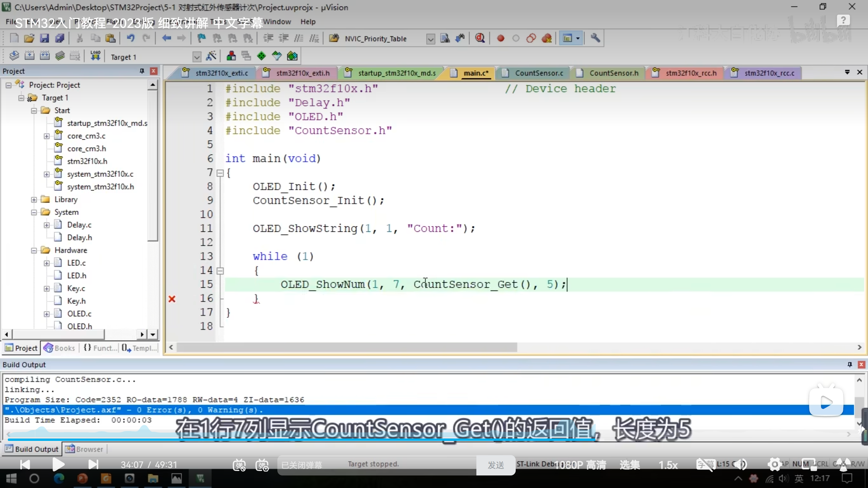The image size is (868, 488).
Task: Switch to CountSensor.c tab
Action: (538, 73)
